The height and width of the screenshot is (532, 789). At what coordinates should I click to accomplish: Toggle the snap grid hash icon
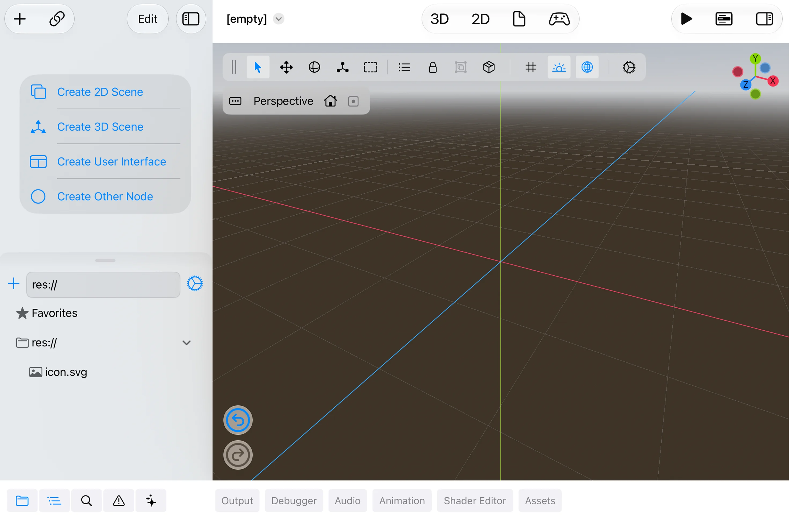pyautogui.click(x=531, y=67)
